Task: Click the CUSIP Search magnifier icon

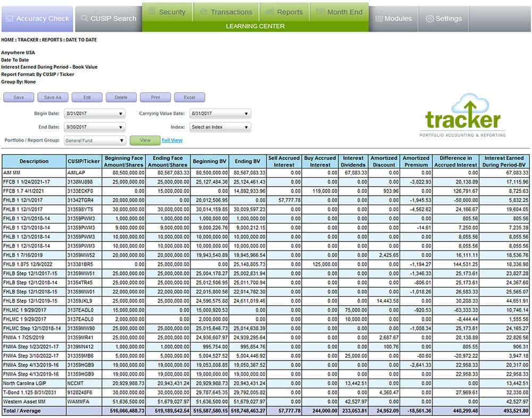Action: [84, 19]
